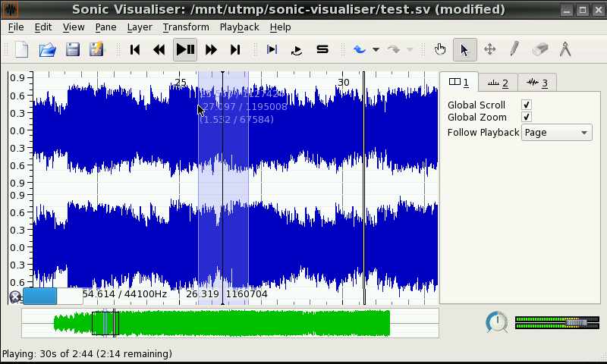
Task: Open the Transform menu
Action: (186, 27)
